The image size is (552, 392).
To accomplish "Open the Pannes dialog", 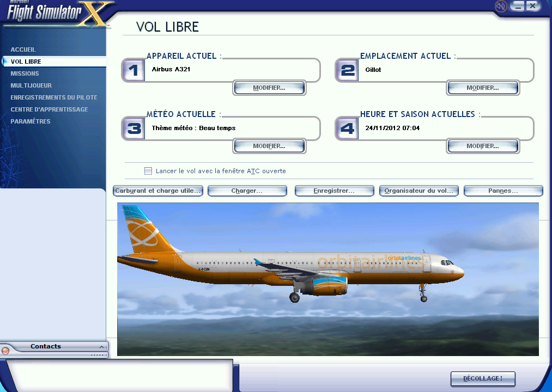I will tap(504, 191).
